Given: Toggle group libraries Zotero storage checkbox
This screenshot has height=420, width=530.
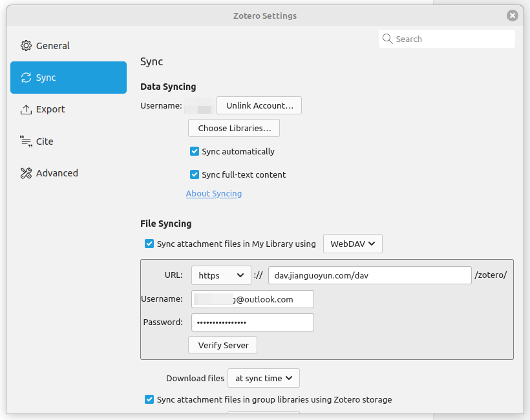Looking at the screenshot, I should click(x=149, y=399).
